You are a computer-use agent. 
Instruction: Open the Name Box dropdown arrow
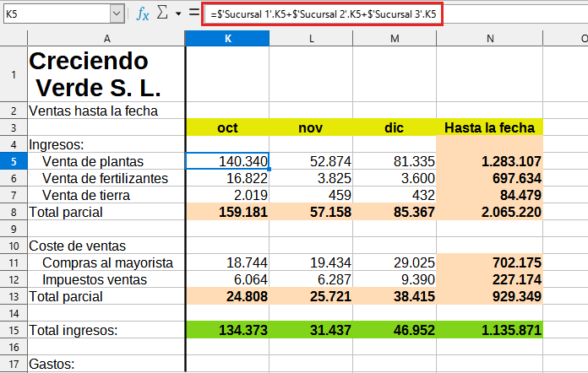click(117, 14)
